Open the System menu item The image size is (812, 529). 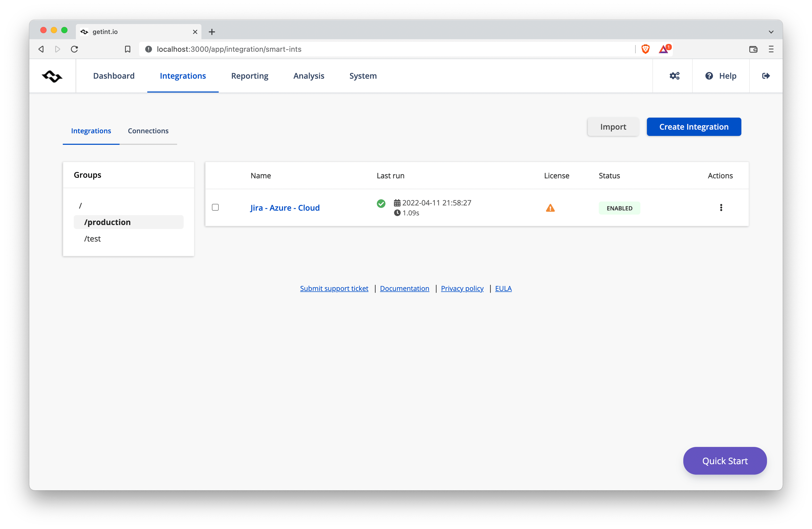point(363,76)
